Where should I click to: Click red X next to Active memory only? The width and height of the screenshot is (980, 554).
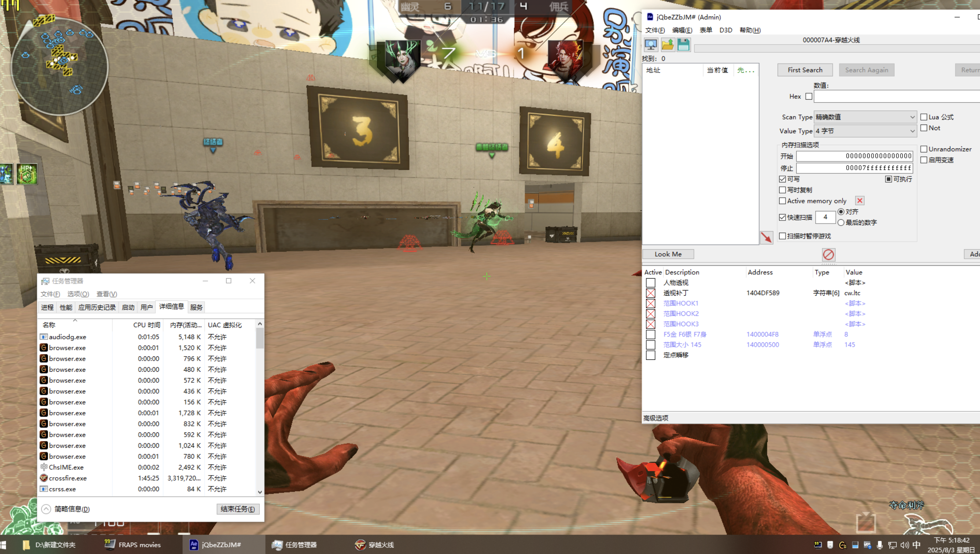click(x=859, y=201)
